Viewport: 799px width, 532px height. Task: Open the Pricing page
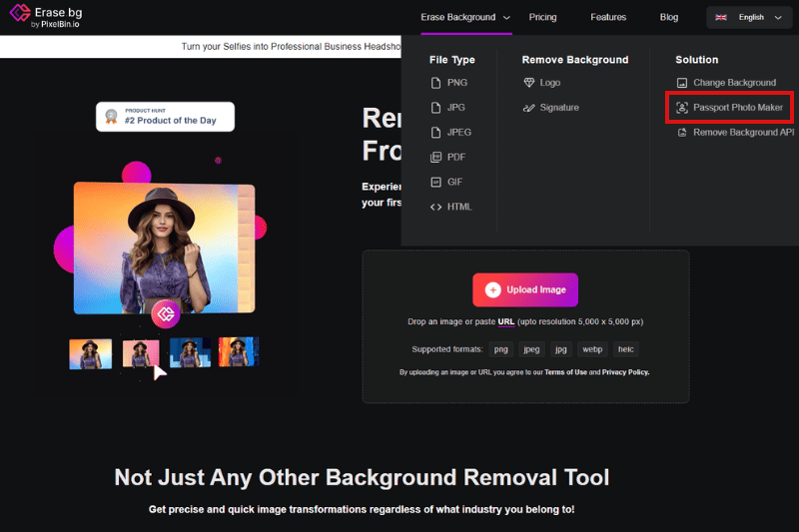coord(542,17)
